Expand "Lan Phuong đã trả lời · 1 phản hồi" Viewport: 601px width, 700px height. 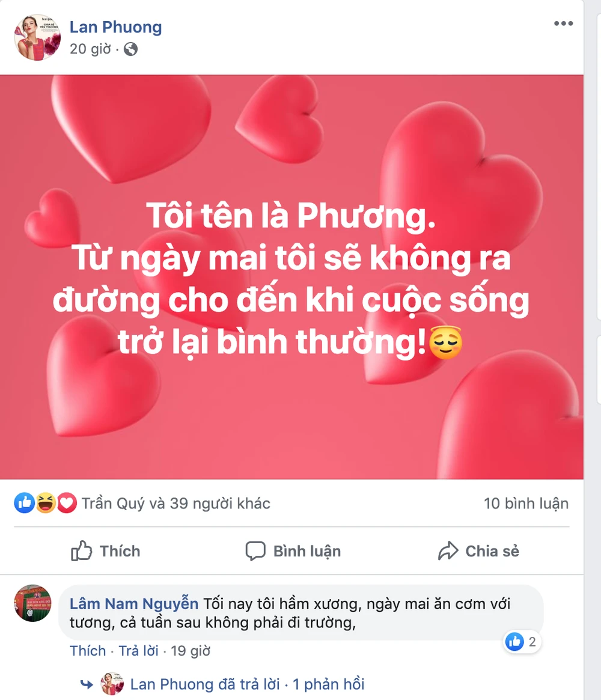click(247, 684)
